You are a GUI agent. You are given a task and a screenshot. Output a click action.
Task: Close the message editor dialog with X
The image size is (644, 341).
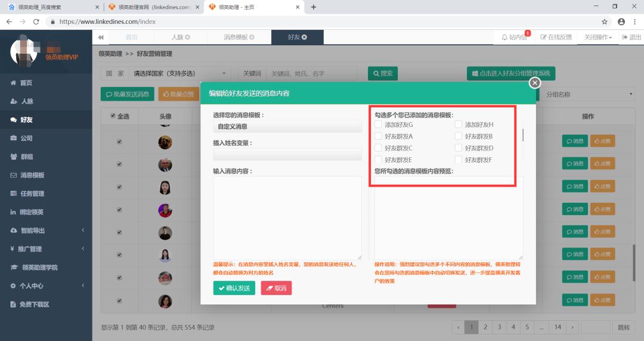534,83
